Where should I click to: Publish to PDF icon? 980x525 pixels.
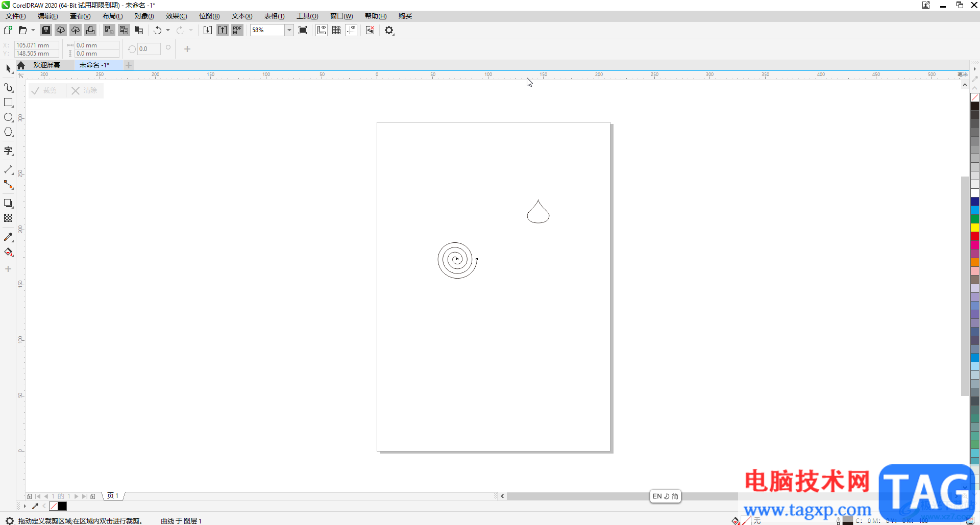coord(237,30)
